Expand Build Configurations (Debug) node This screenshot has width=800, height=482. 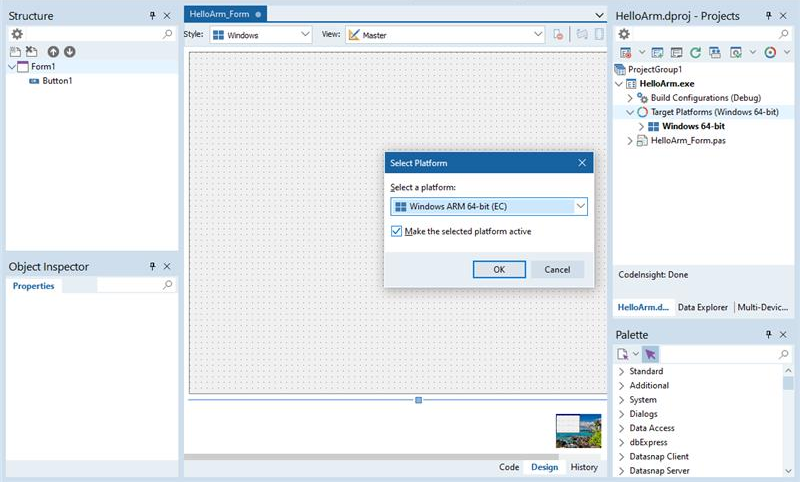[630, 98]
